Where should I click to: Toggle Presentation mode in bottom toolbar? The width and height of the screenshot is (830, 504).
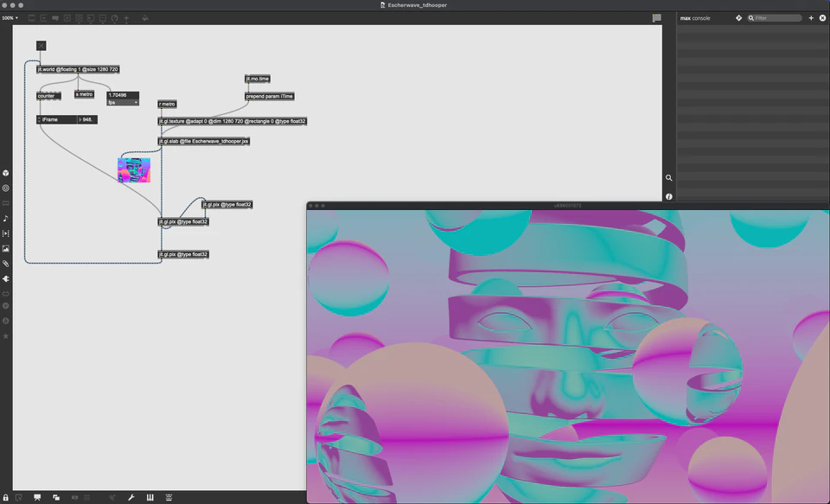coord(37,498)
